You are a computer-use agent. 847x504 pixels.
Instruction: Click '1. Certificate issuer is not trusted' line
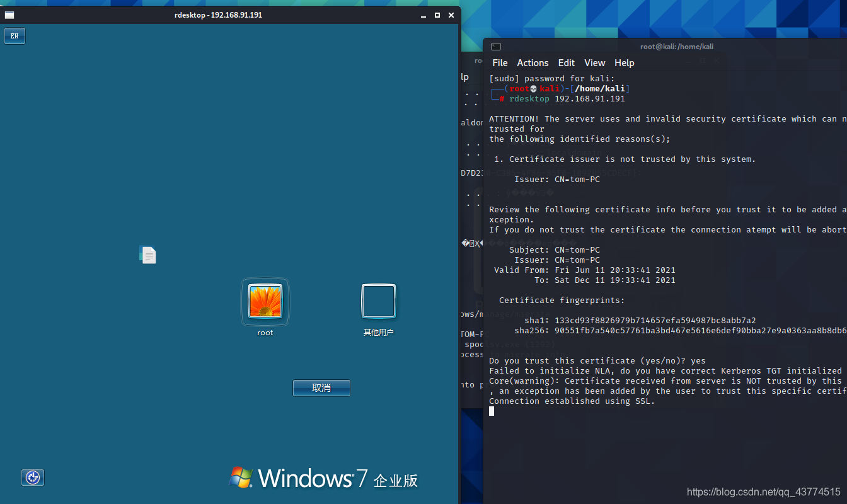(625, 159)
